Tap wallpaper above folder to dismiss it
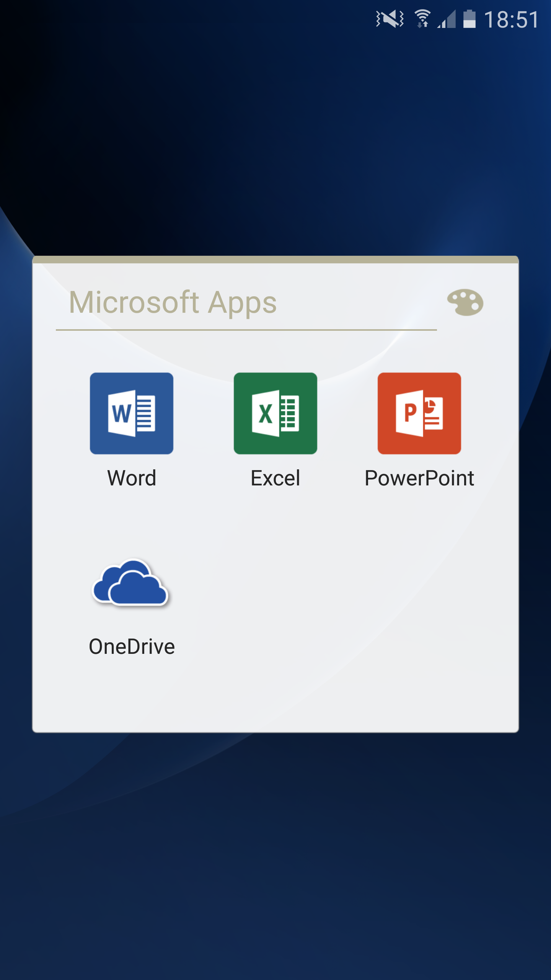Image resolution: width=551 pixels, height=980 pixels. [x=275, y=134]
